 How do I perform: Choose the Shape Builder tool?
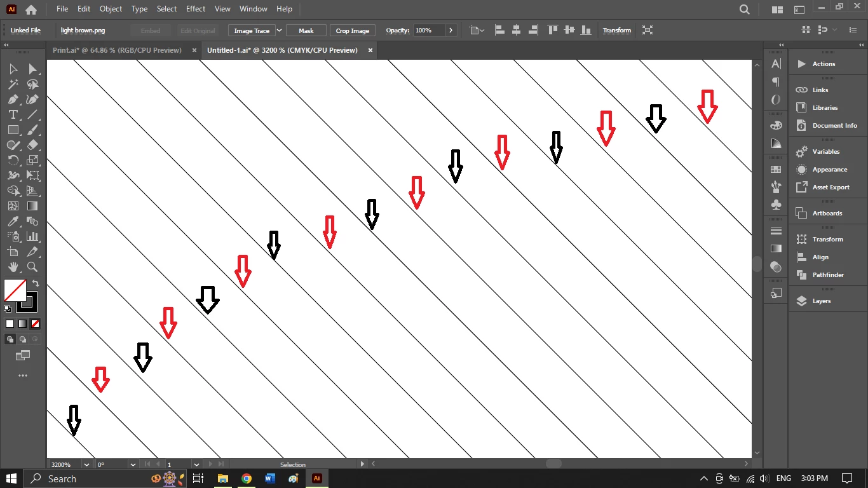coord(13,191)
